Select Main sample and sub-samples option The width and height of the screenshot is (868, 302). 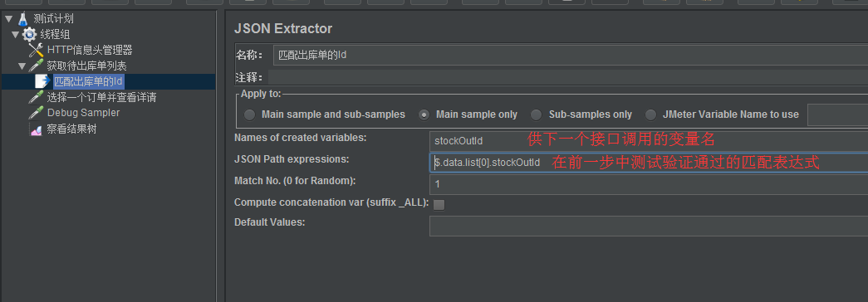[250, 115]
